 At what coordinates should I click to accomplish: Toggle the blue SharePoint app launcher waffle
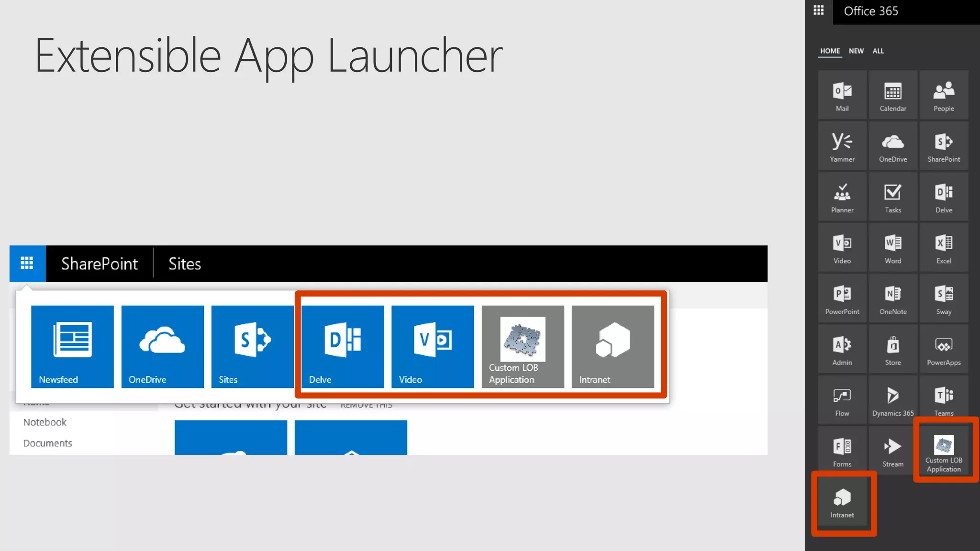coord(27,263)
